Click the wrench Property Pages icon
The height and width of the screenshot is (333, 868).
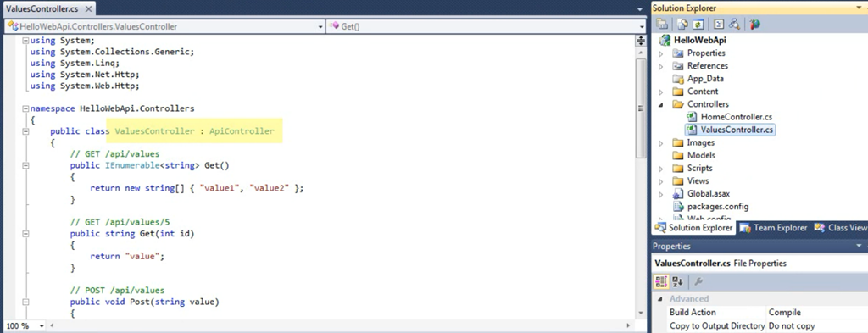698,281
